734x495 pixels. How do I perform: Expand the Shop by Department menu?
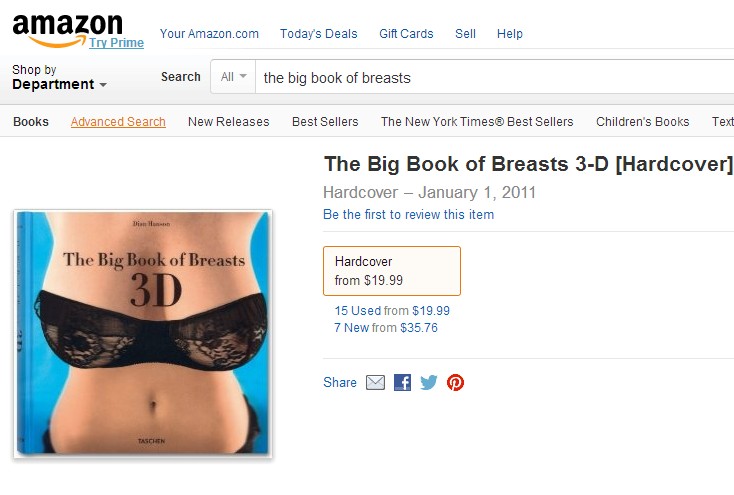click(x=59, y=77)
